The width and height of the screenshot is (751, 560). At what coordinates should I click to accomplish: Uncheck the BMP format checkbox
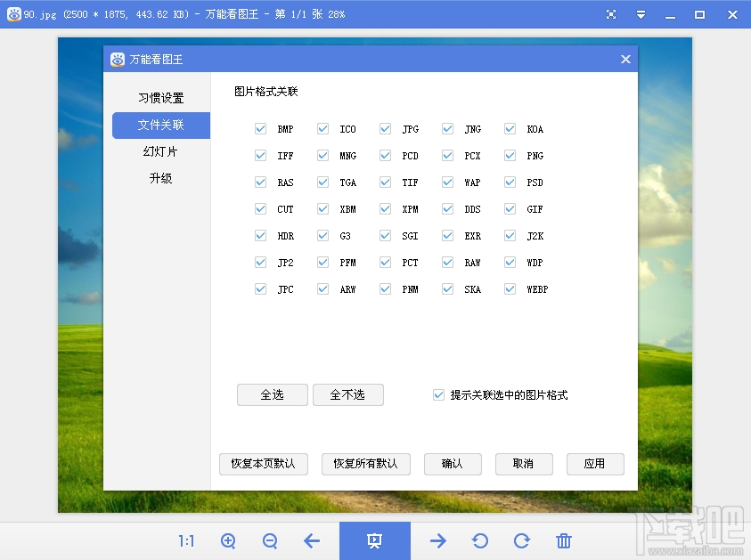[x=260, y=129]
